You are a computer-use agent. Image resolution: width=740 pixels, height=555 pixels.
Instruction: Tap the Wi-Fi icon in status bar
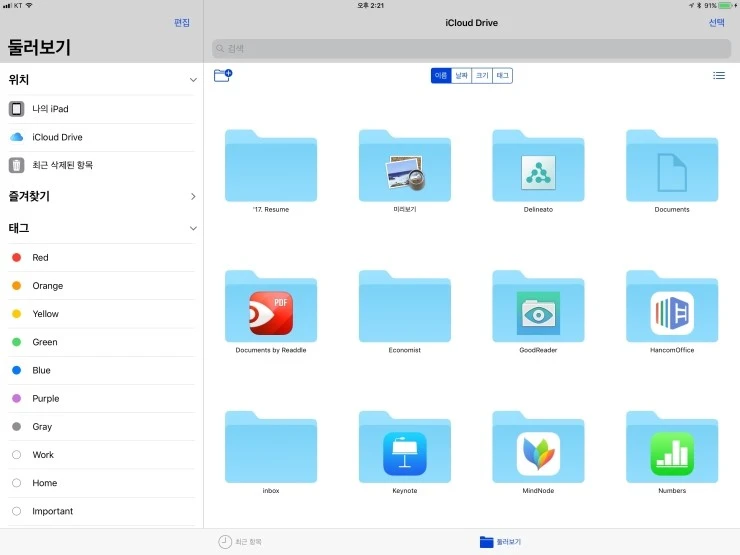pos(29,5)
